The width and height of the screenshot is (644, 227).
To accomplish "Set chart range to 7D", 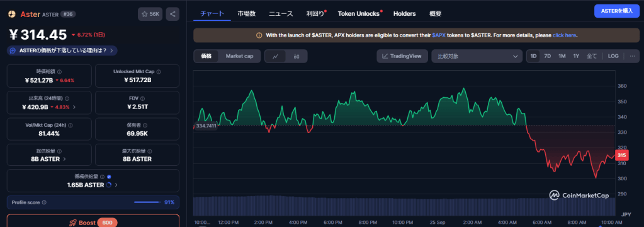I will [x=548, y=56].
